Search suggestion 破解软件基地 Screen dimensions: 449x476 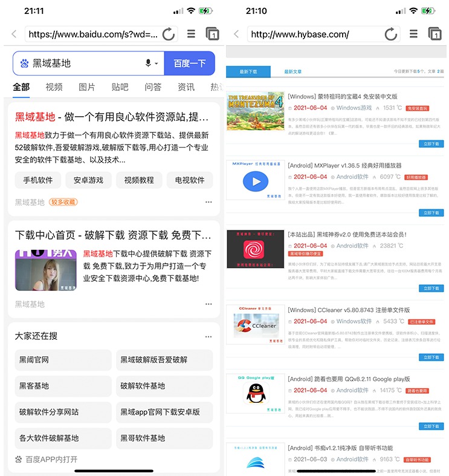[x=164, y=386]
